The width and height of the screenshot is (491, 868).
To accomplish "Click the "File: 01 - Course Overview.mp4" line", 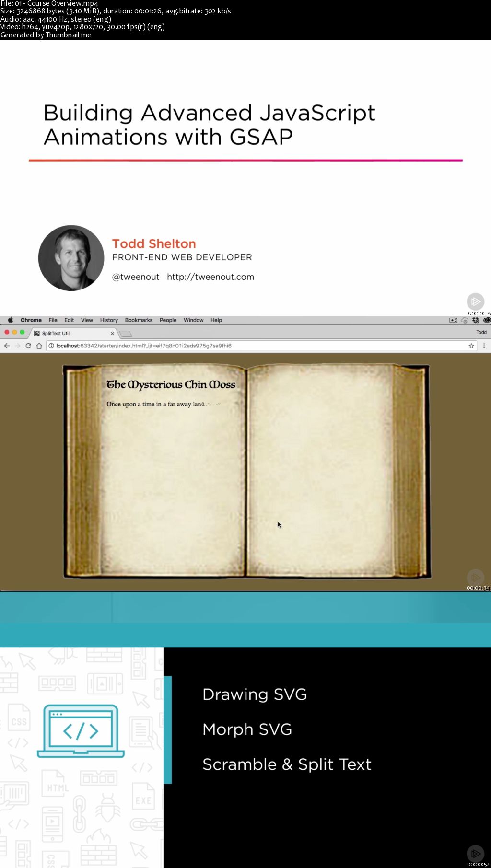I will pyautogui.click(x=49, y=3).
